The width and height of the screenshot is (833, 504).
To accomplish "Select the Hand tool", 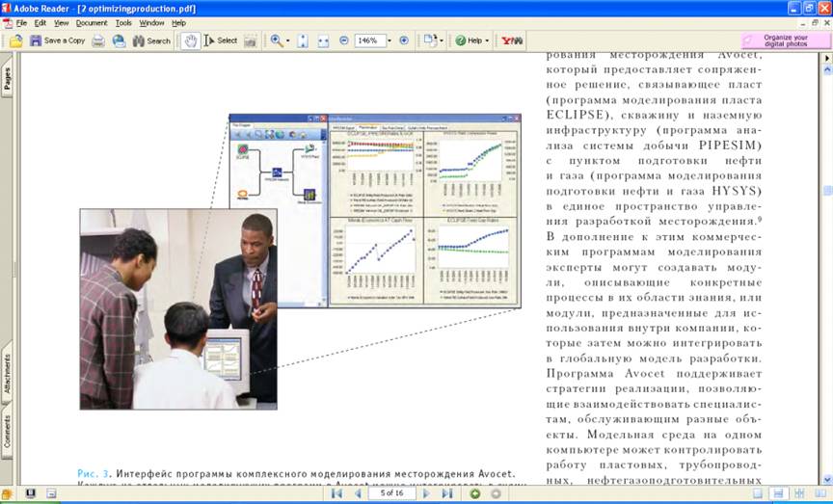I will [190, 40].
